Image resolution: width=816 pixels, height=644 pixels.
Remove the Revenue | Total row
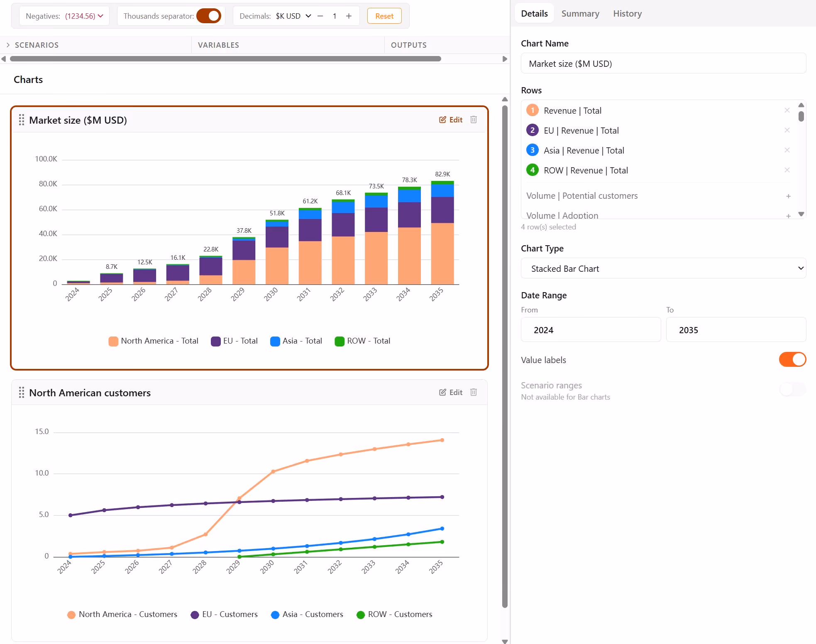click(x=787, y=110)
